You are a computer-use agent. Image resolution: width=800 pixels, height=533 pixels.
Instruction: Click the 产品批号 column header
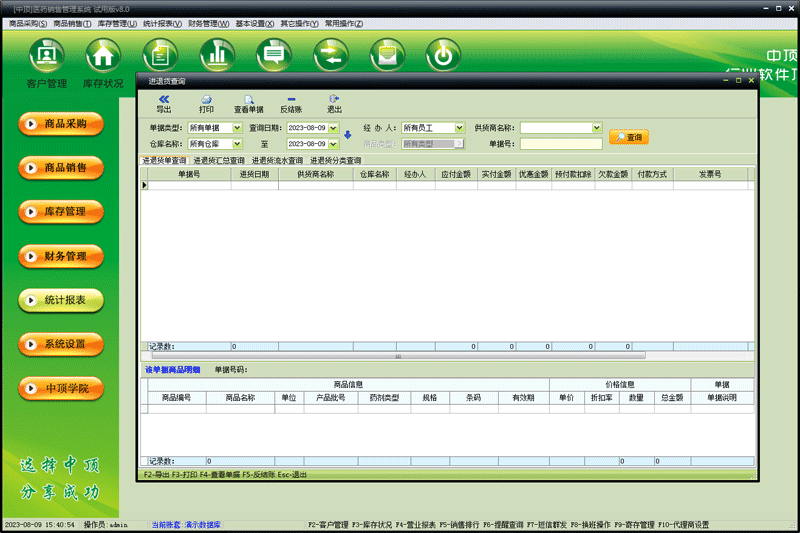click(x=331, y=397)
